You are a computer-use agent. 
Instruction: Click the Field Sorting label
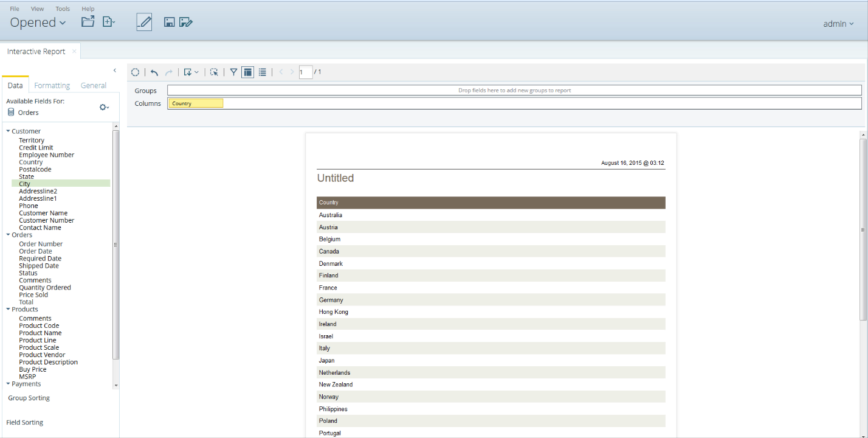tap(25, 423)
